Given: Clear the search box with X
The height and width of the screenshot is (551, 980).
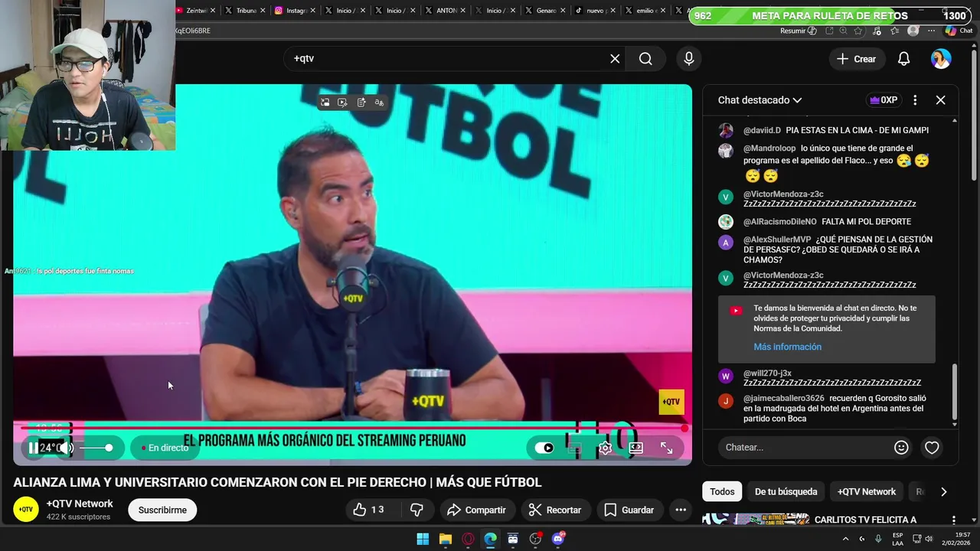Looking at the screenshot, I should point(615,59).
